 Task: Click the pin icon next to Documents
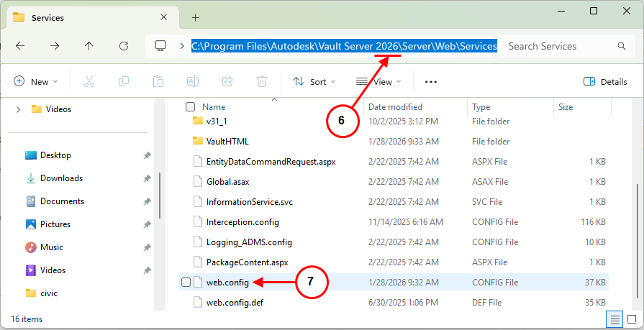pos(147,201)
